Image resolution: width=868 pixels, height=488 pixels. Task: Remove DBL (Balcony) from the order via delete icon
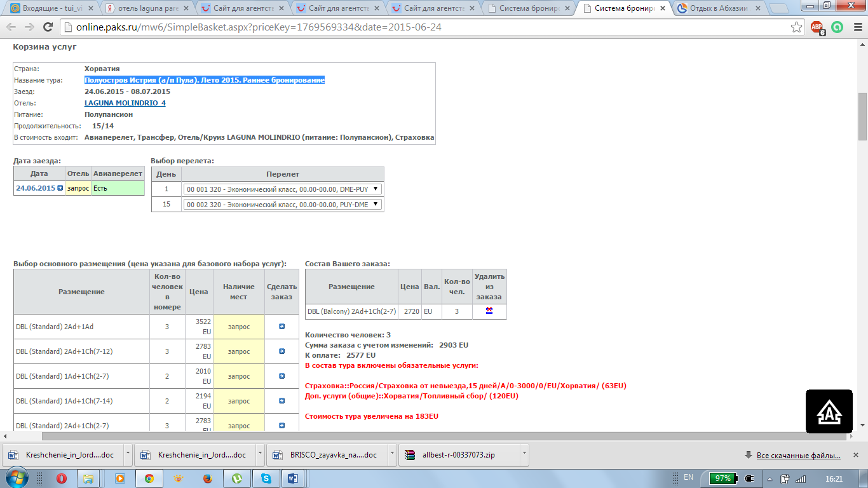489,311
